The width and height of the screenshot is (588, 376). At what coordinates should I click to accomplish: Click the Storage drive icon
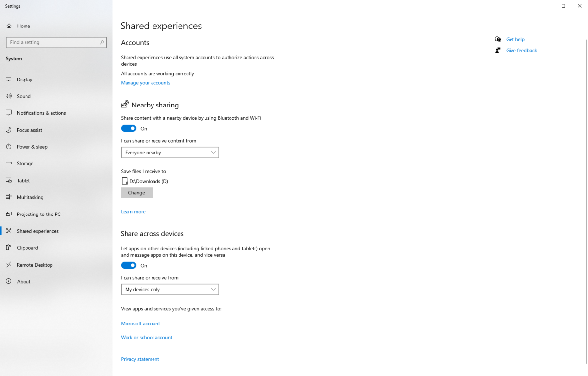(9, 163)
